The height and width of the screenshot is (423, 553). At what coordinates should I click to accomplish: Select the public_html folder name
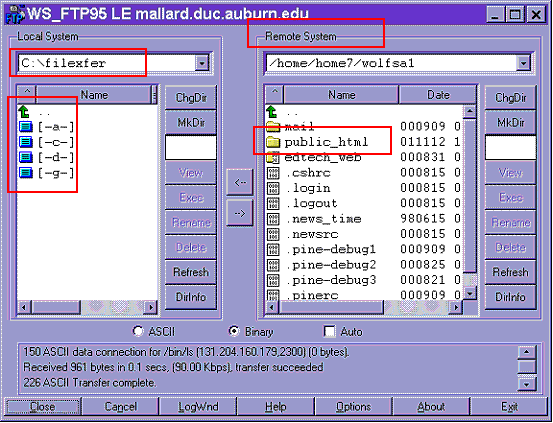pyautogui.click(x=326, y=142)
